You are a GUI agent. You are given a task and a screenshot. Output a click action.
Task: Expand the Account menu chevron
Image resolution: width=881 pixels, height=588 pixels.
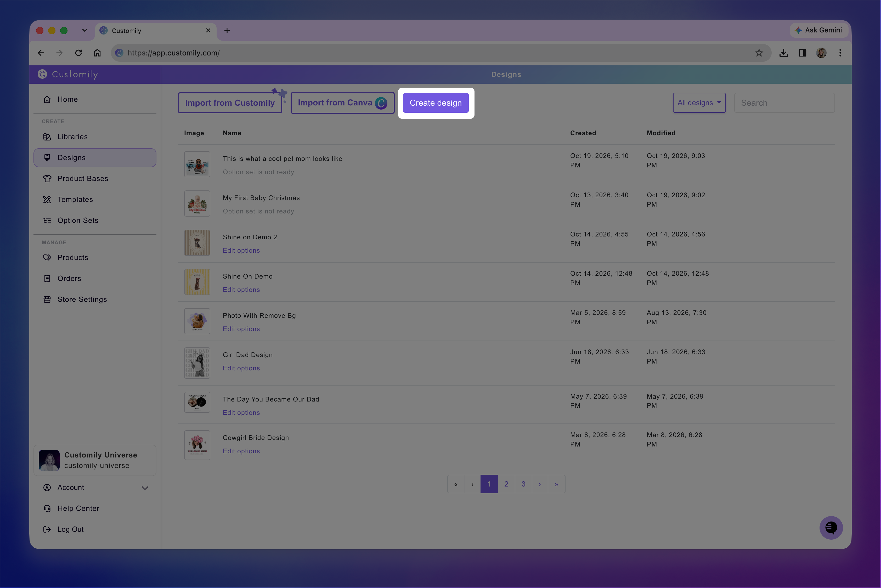click(x=145, y=488)
